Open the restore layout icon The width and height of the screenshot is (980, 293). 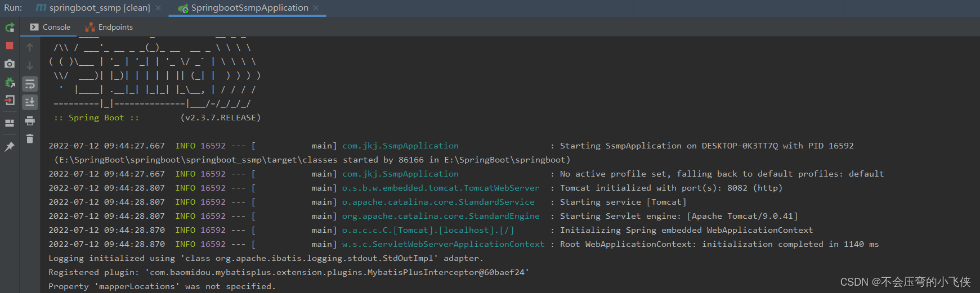point(10,123)
